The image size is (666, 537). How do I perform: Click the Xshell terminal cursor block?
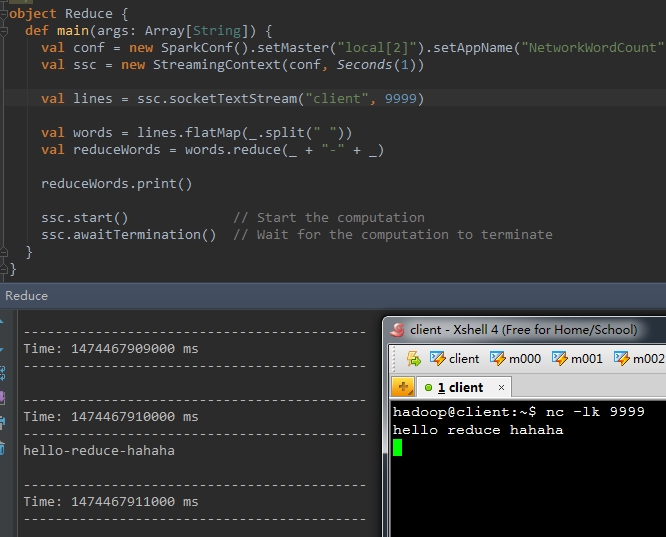(398, 447)
